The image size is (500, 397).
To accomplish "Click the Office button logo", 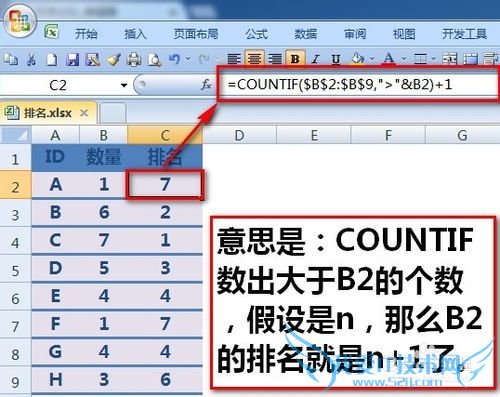I will pos(20,22).
